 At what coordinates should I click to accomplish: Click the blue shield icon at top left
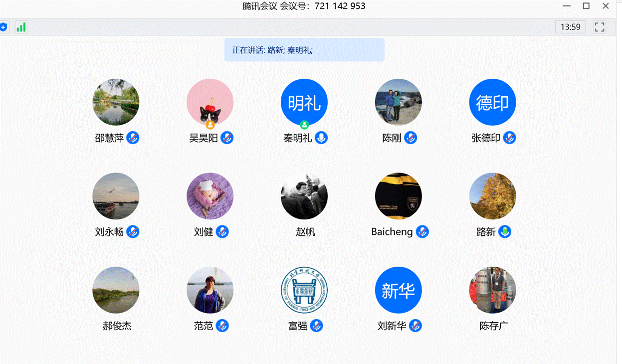pos(3,27)
